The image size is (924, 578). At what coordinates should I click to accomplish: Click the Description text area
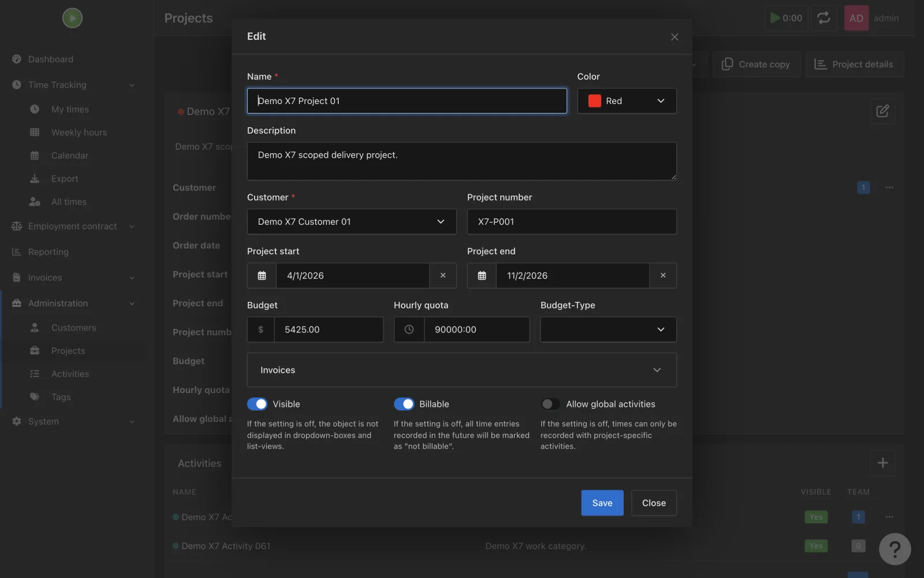click(462, 161)
